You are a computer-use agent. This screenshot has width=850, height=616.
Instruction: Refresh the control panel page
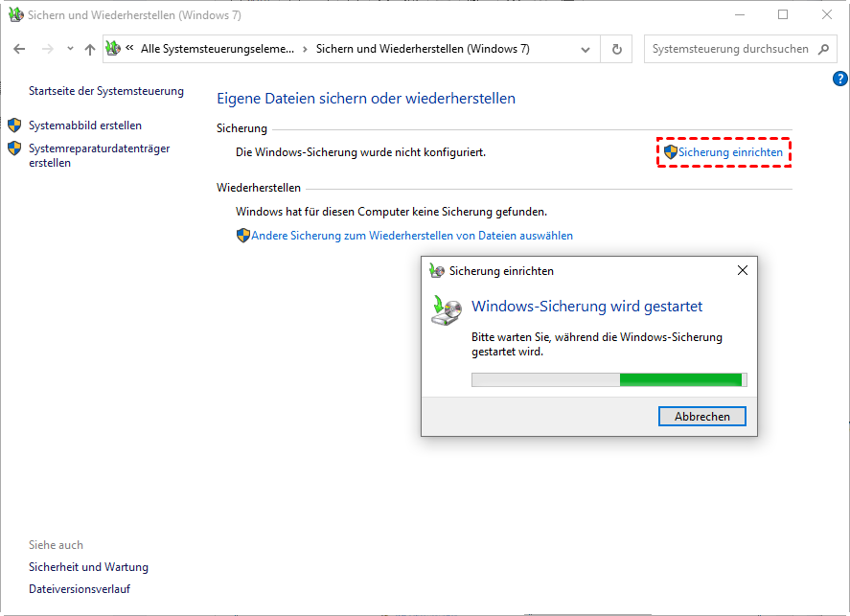617,49
